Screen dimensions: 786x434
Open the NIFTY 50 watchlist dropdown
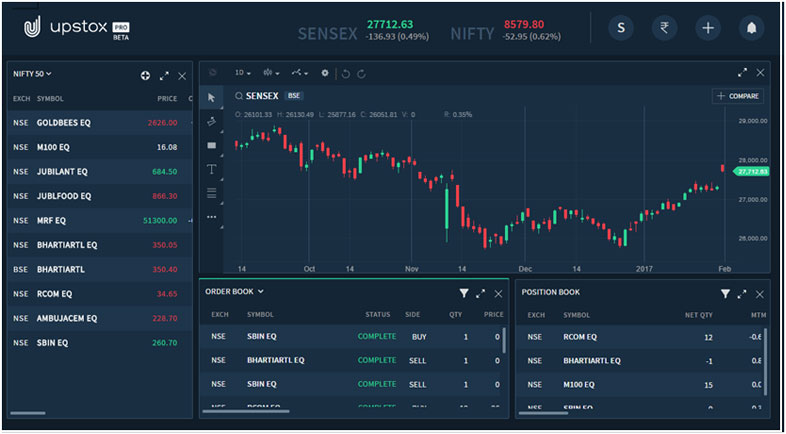click(x=32, y=74)
